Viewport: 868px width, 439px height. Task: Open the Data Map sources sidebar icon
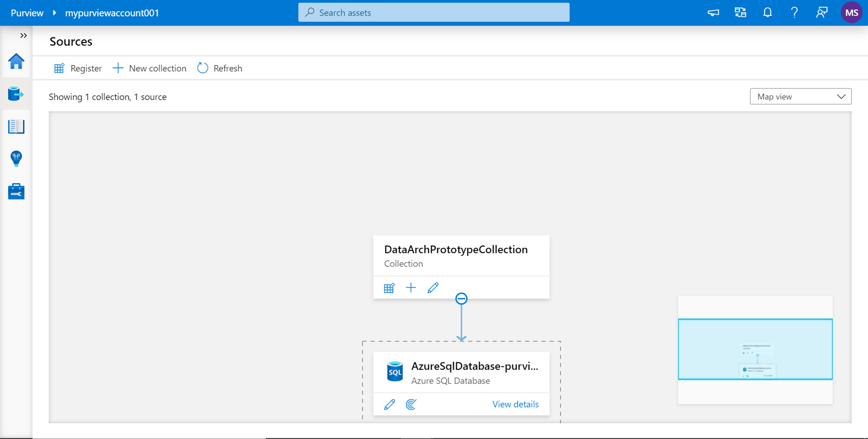[16, 94]
